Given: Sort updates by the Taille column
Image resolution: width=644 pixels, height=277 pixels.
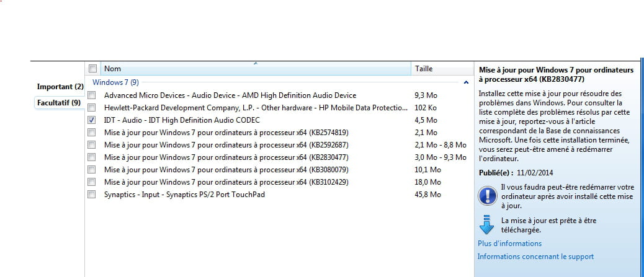Looking at the screenshot, I should (442, 69).
